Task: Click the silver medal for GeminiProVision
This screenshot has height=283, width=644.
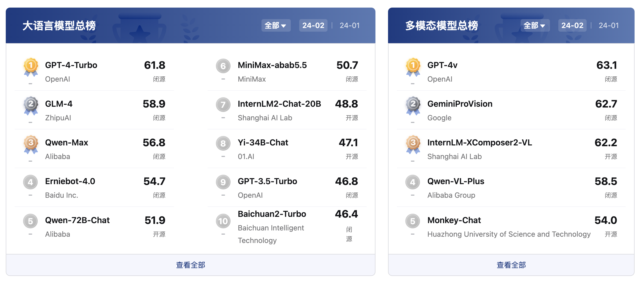Action: pos(413,106)
